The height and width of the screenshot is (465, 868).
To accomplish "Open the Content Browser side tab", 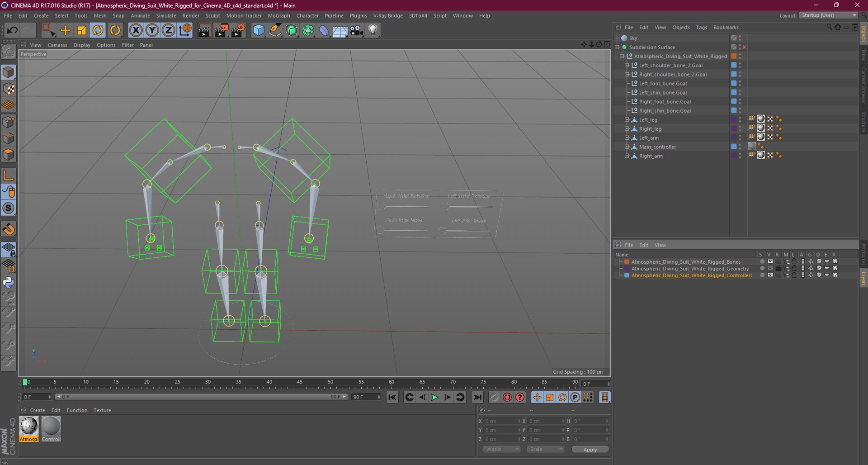I will click(x=863, y=85).
